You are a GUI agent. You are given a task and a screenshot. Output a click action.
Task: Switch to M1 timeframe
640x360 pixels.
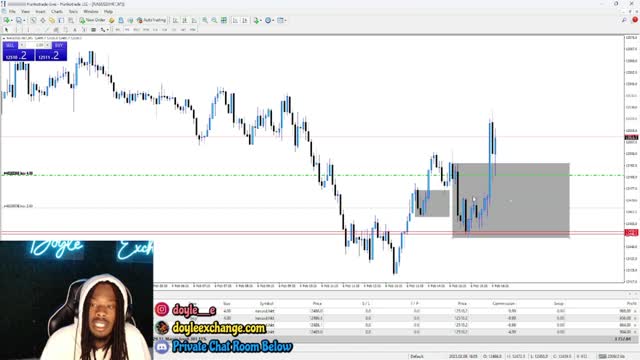tap(118, 30)
